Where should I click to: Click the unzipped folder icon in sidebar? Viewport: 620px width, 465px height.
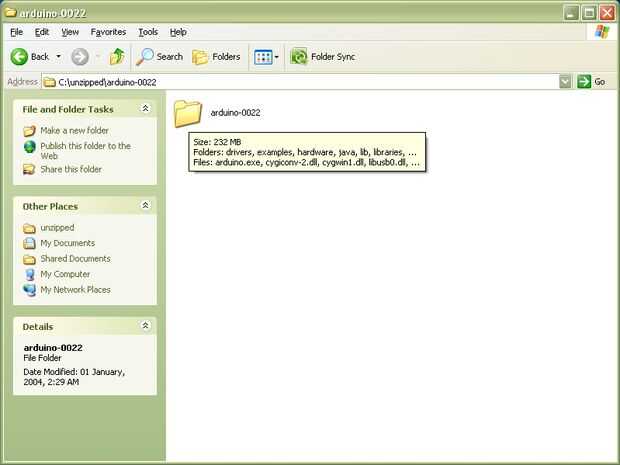pyautogui.click(x=29, y=228)
